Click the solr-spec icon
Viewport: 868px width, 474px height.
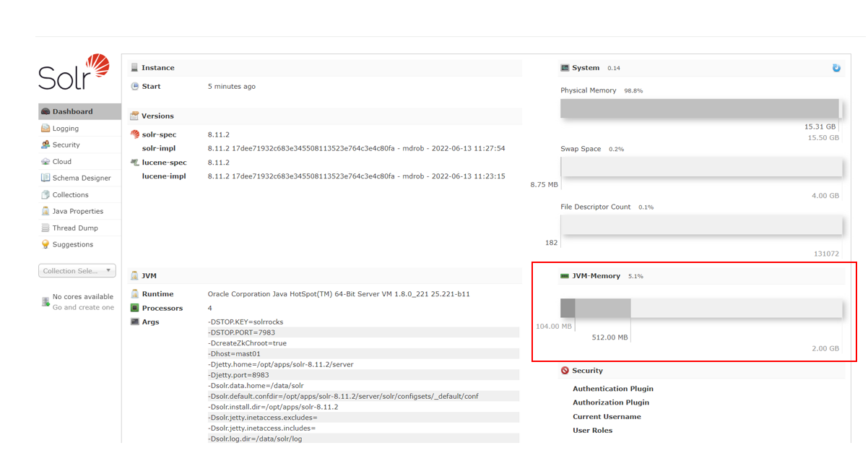click(134, 134)
